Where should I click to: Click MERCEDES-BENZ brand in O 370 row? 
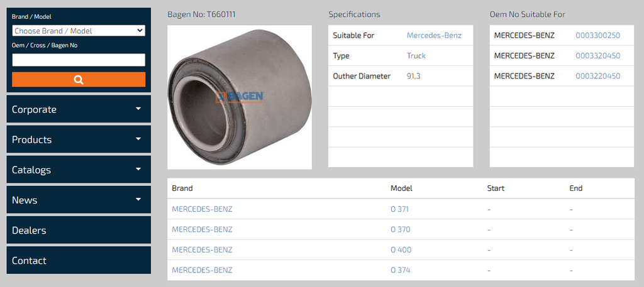202,230
